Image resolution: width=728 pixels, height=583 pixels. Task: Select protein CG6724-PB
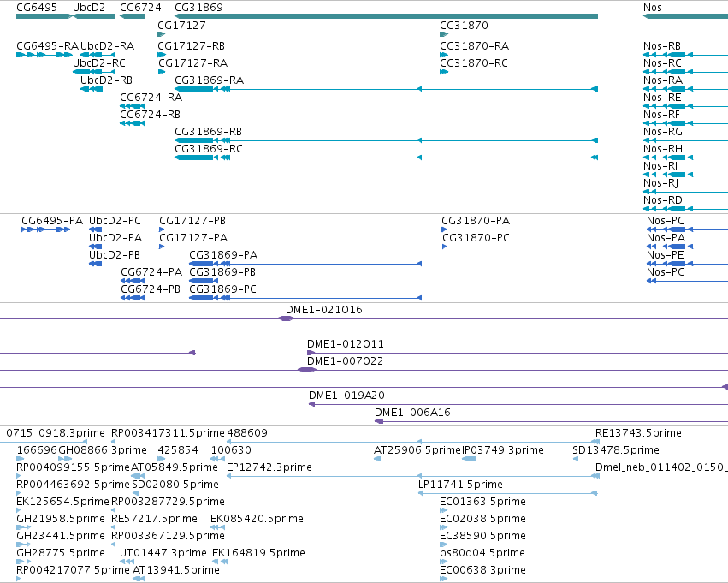(151, 289)
